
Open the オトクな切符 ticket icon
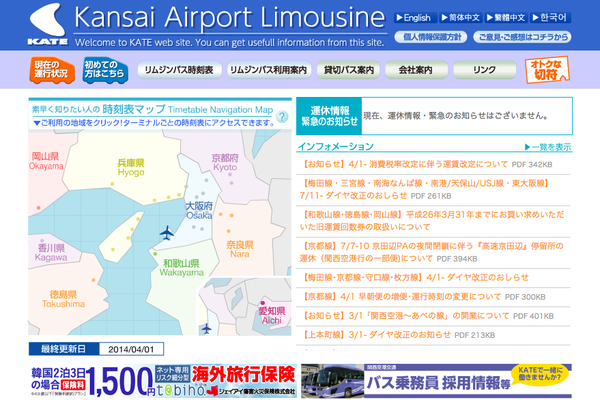(547, 70)
